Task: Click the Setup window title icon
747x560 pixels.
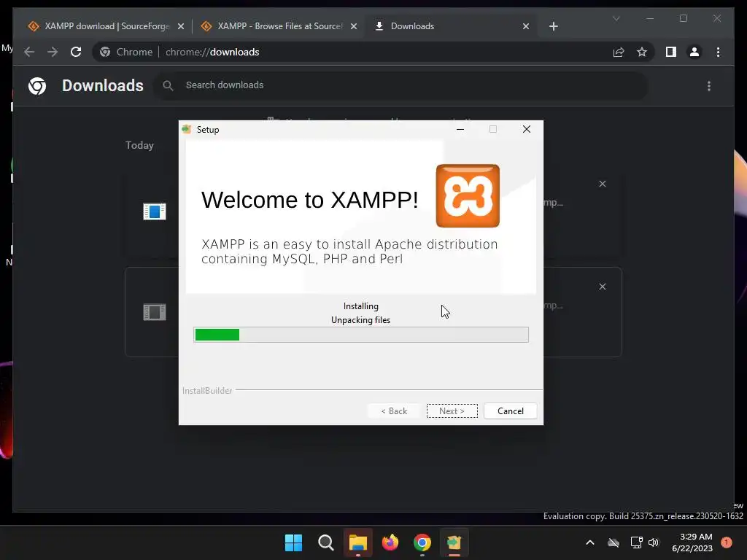Action: coord(186,130)
